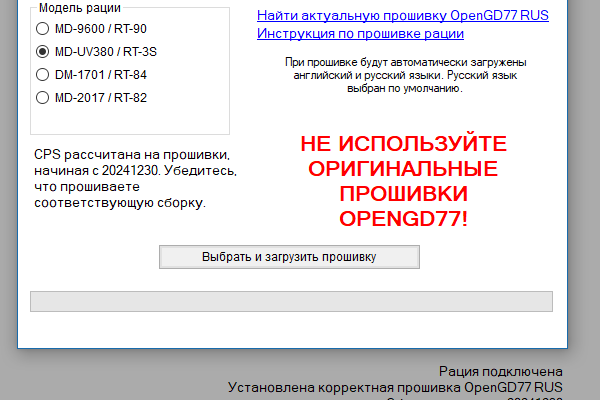Click 'Установлена корректная прошивка OpenGD77 RUS' status

[395, 386]
